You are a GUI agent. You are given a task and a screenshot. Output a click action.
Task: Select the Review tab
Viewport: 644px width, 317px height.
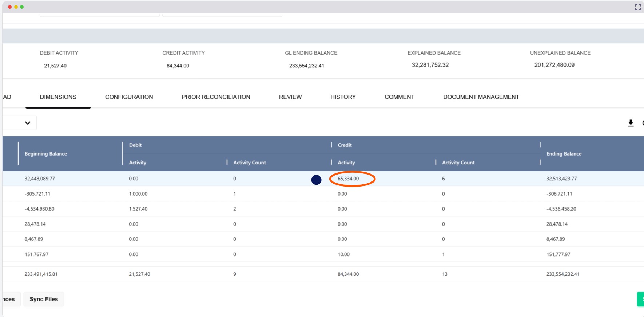290,97
